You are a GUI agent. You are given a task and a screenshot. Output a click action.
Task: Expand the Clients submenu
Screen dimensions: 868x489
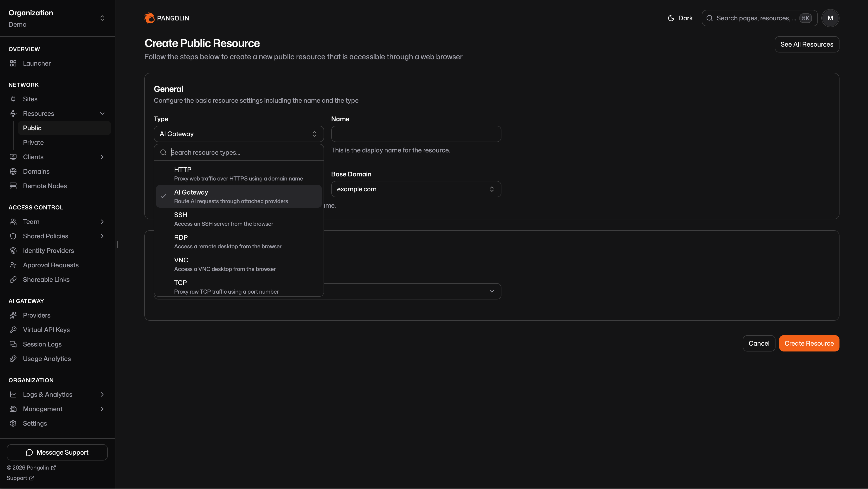tap(102, 157)
